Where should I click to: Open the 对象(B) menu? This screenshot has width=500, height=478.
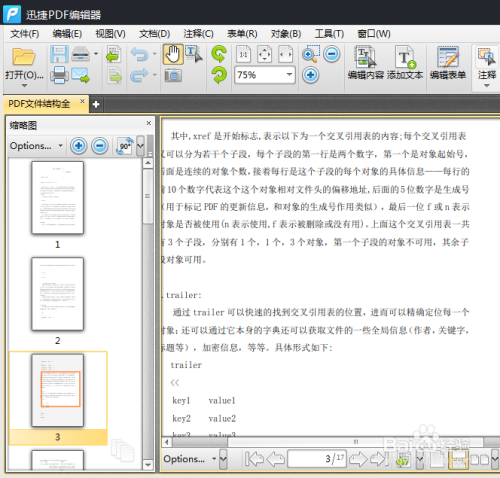[x=286, y=34]
